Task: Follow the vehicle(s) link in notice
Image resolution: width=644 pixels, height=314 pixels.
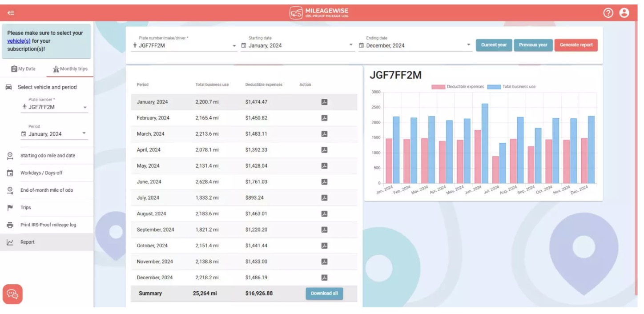Action: [x=19, y=41]
